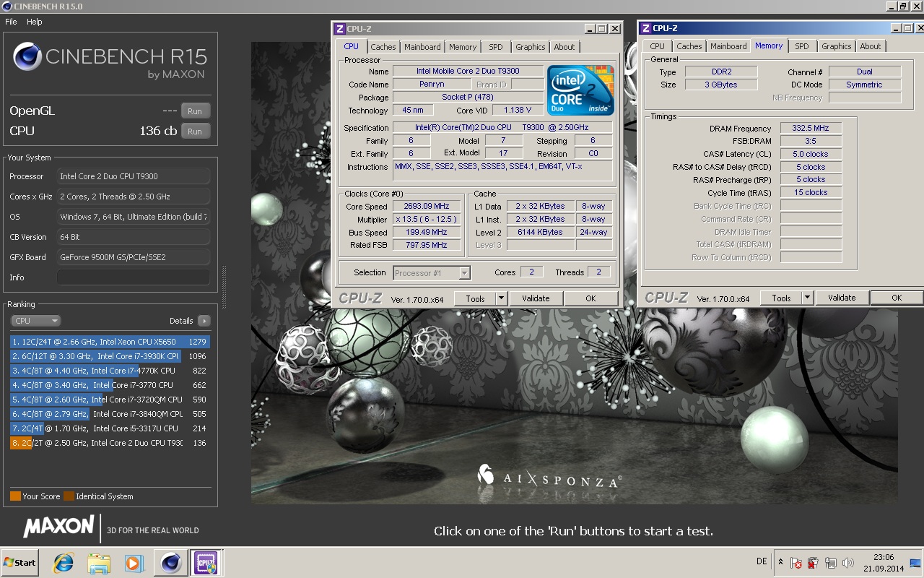
Task: Switch to Graphics tab in left CPU-Z
Action: pos(531,47)
